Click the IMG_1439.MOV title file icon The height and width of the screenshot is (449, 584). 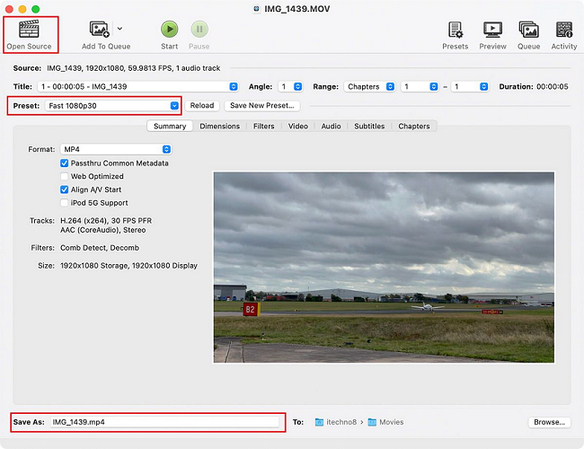point(256,9)
